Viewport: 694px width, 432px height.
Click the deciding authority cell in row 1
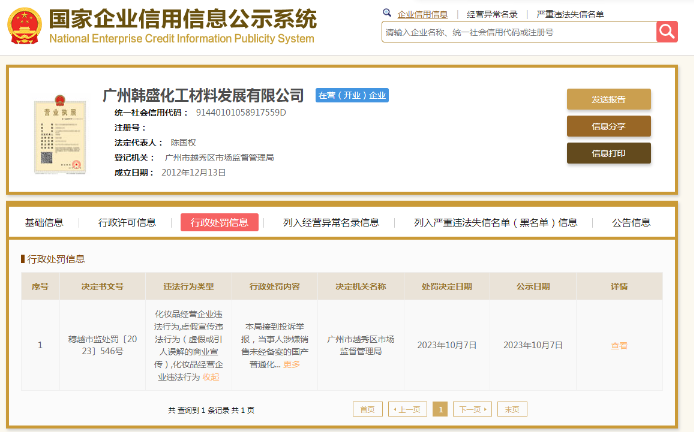361,345
